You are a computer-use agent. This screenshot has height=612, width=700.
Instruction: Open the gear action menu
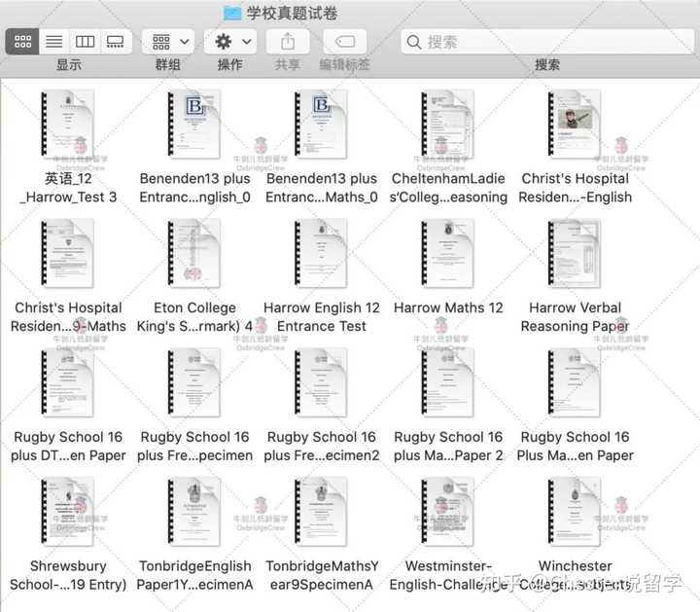tap(230, 42)
